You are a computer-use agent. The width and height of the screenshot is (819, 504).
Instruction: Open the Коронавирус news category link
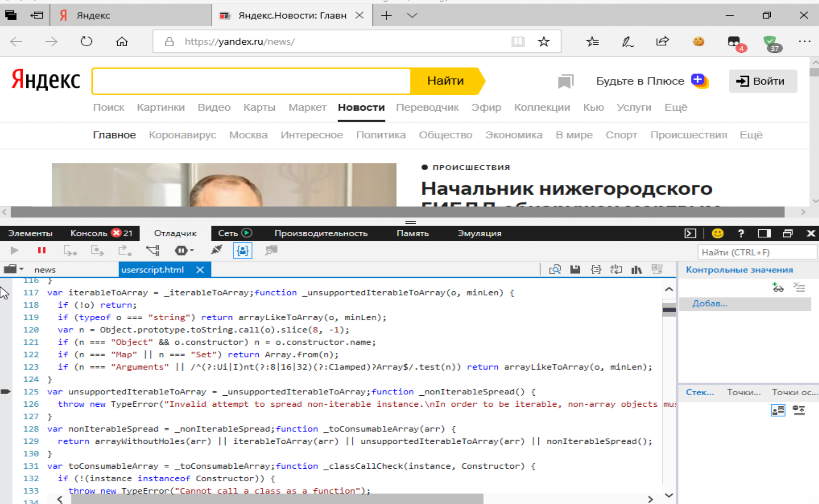182,135
